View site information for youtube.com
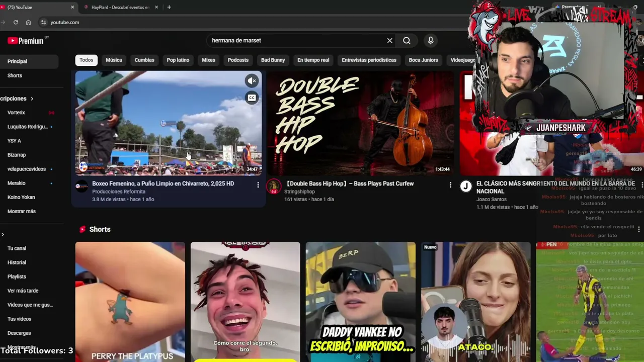Viewport: 644px width, 362px height. tap(43, 22)
